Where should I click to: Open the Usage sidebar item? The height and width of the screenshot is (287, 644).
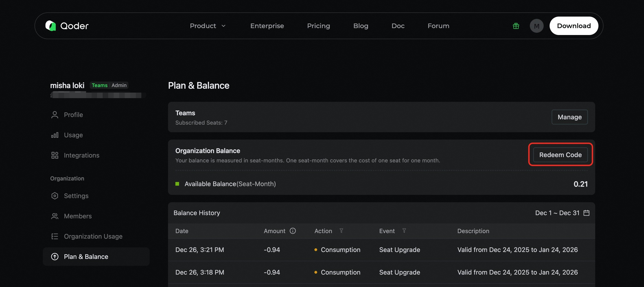73,135
